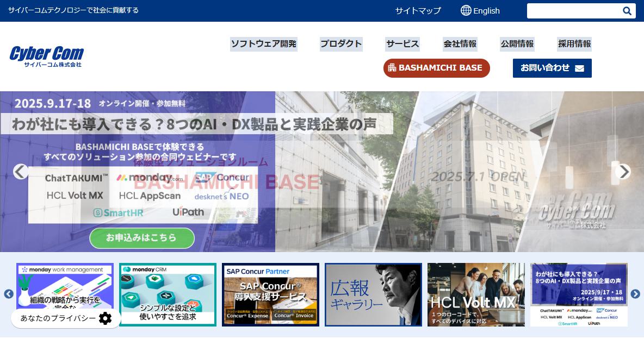Click the tagline サイバーコムテクノロジーで社会に貢献する

tap(73, 10)
